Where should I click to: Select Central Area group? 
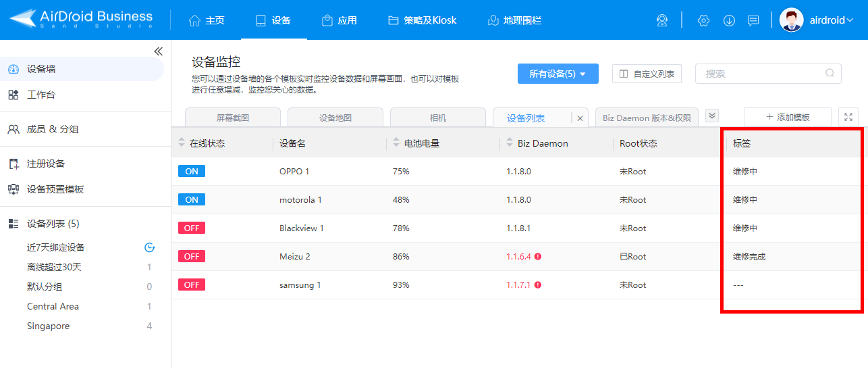click(x=53, y=306)
